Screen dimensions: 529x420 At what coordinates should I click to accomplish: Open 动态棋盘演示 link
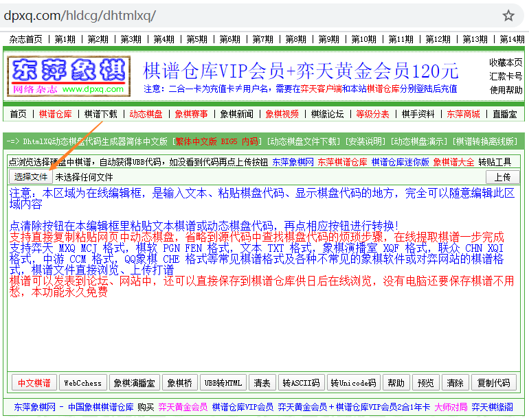[x=419, y=141]
